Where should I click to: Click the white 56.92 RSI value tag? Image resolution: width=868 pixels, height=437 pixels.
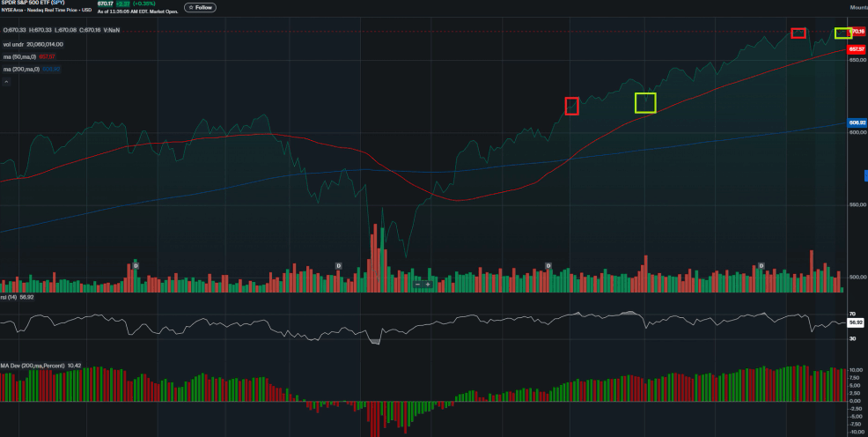[854, 323]
